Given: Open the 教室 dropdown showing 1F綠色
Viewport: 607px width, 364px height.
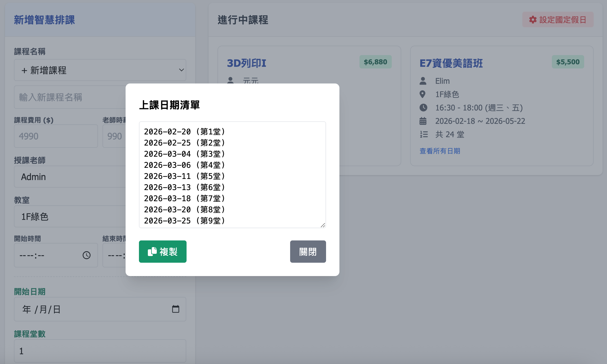Looking at the screenshot, I should pyautogui.click(x=70, y=217).
